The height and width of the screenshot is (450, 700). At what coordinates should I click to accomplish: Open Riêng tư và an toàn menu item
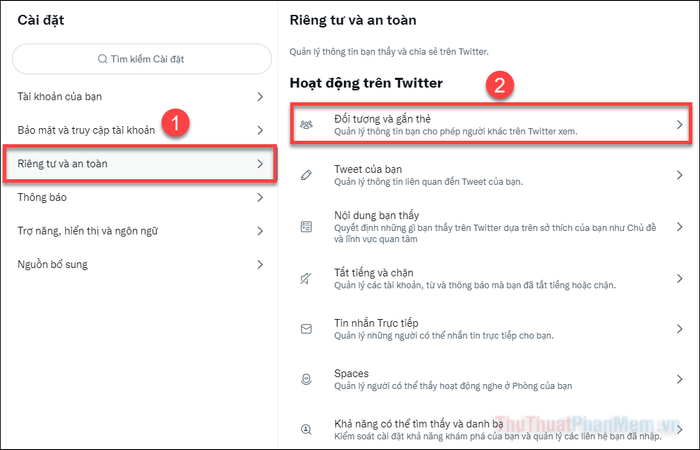click(140, 164)
